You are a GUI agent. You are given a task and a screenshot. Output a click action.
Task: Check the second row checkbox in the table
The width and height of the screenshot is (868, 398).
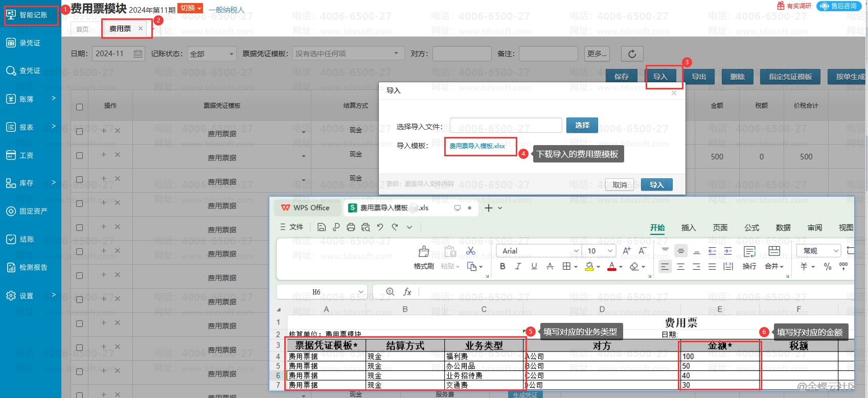79,155
